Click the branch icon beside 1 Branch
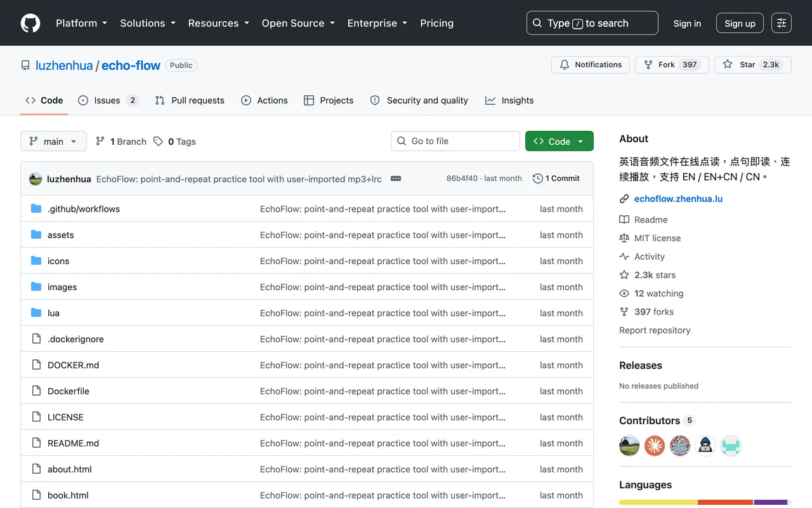The image size is (812, 508). tap(100, 142)
